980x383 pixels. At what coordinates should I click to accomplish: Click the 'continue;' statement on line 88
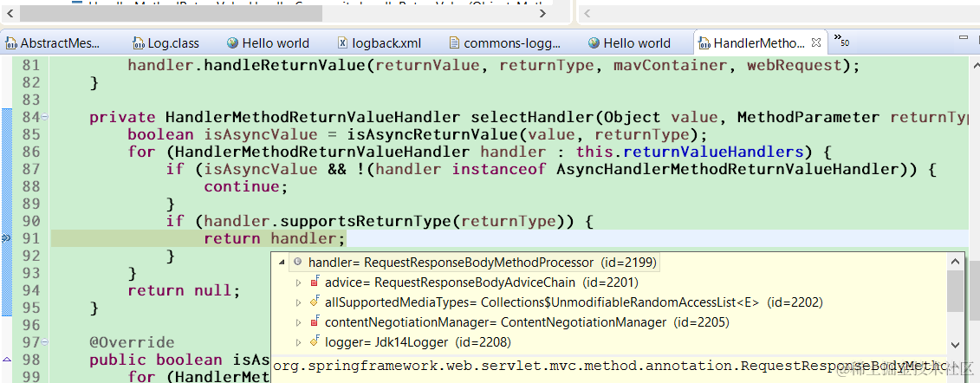(246, 186)
